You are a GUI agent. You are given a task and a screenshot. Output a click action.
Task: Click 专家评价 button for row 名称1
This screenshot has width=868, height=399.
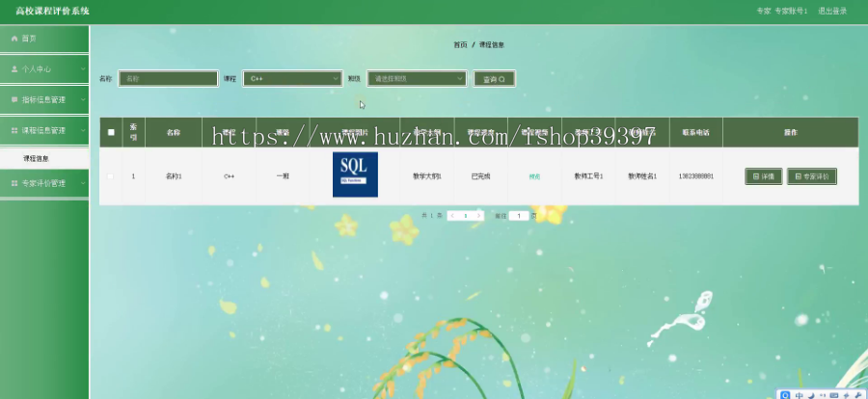(x=811, y=176)
